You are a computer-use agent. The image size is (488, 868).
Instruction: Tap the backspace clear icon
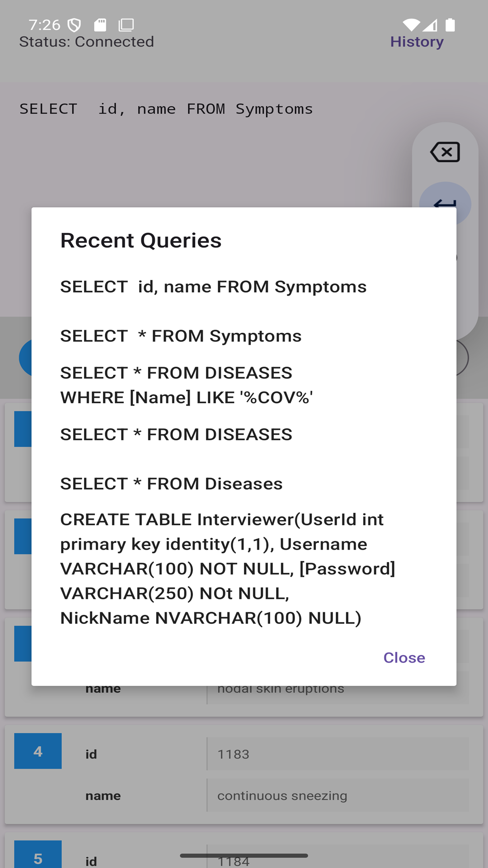[445, 152]
